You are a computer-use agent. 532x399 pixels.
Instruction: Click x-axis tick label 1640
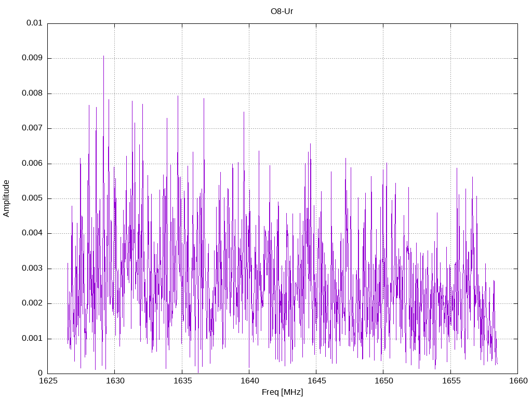pos(249,381)
